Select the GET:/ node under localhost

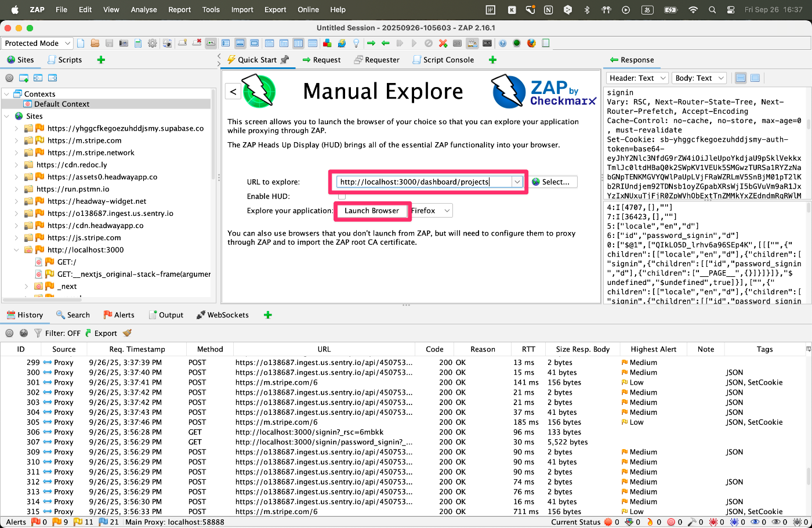(67, 262)
